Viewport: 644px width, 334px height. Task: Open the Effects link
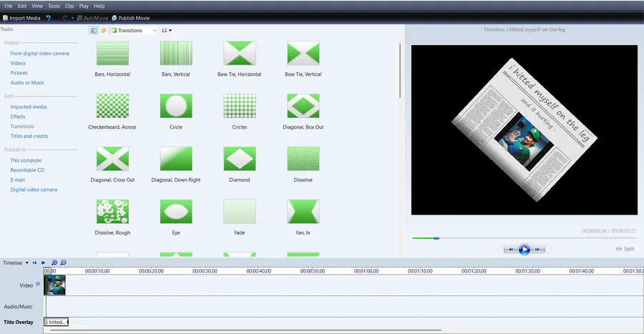click(18, 117)
